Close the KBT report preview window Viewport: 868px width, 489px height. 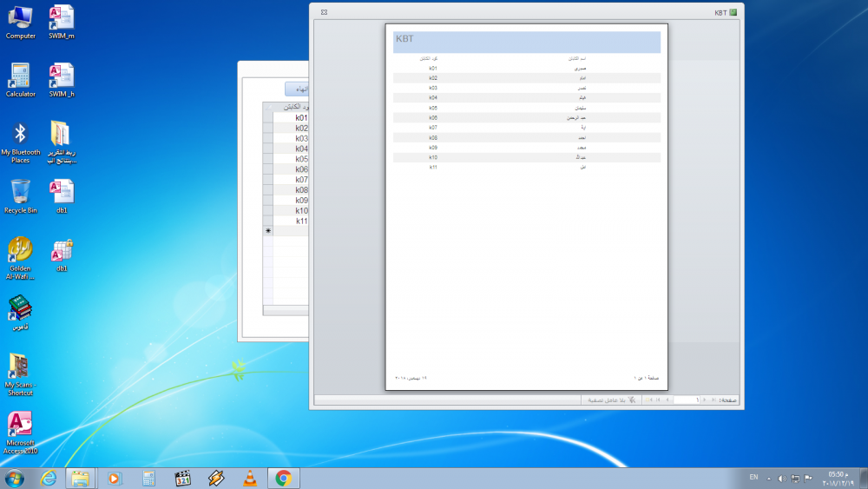click(324, 12)
